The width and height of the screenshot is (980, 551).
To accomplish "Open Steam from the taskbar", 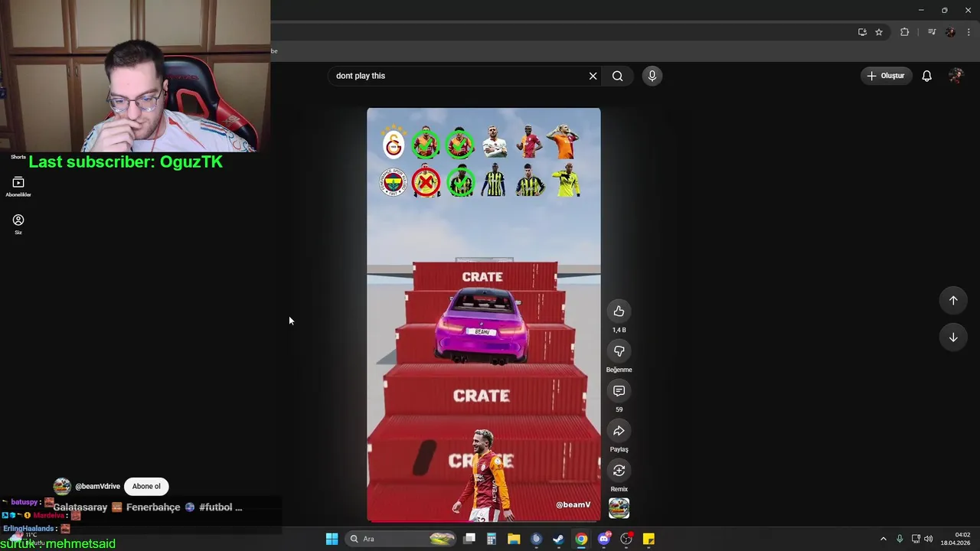I will (x=559, y=539).
